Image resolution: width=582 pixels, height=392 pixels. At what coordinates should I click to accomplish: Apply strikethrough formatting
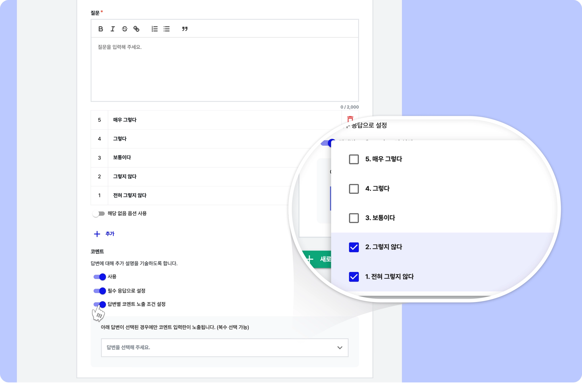point(124,29)
